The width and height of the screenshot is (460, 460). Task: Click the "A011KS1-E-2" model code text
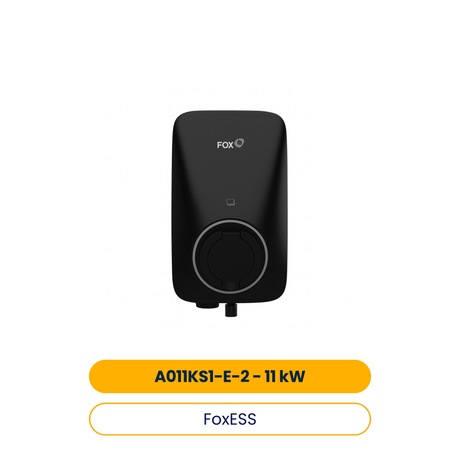(x=202, y=376)
